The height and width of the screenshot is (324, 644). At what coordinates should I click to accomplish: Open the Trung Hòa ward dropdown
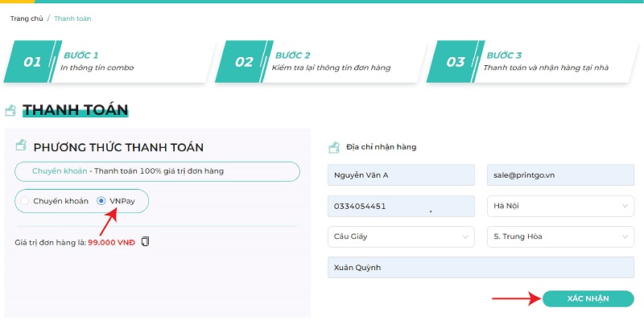(560, 237)
